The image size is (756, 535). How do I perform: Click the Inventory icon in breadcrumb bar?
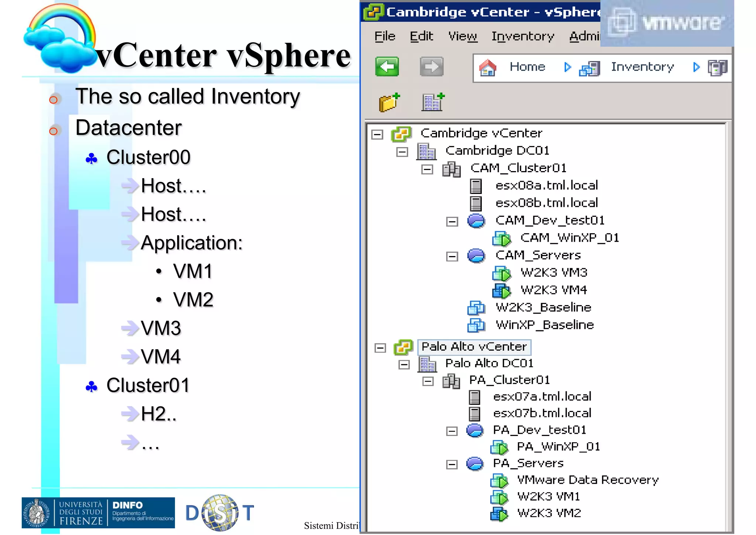(590, 68)
